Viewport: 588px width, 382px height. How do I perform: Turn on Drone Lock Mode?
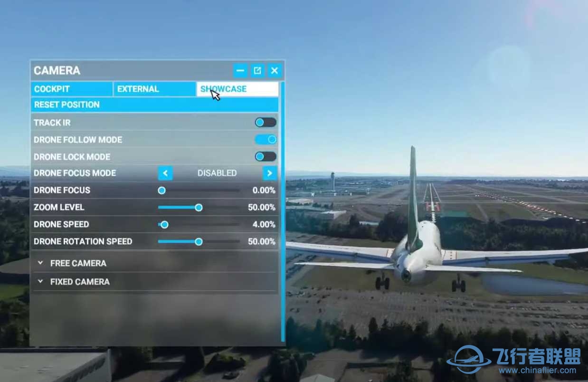(266, 157)
